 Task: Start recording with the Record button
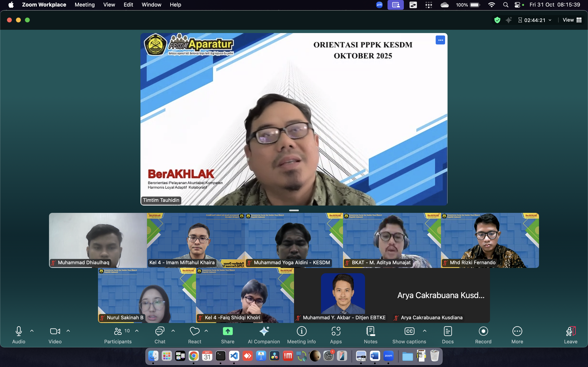tap(483, 332)
